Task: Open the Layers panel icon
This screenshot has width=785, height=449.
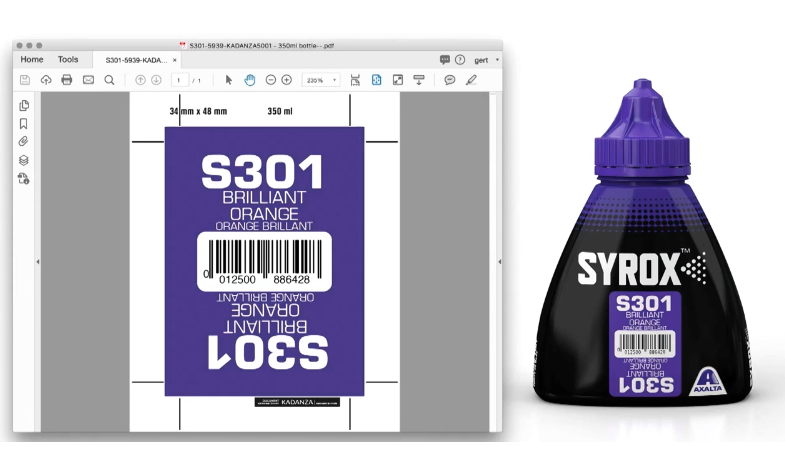Action: pyautogui.click(x=24, y=160)
